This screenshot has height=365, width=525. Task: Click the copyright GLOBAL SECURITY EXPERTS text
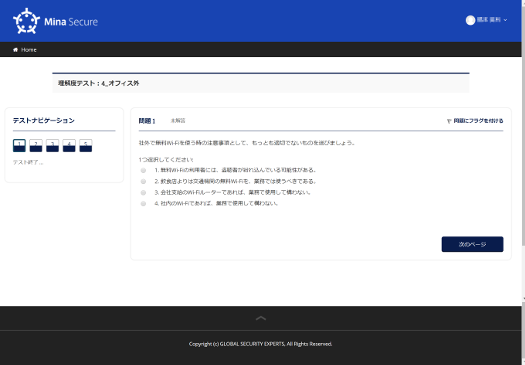[260, 344]
